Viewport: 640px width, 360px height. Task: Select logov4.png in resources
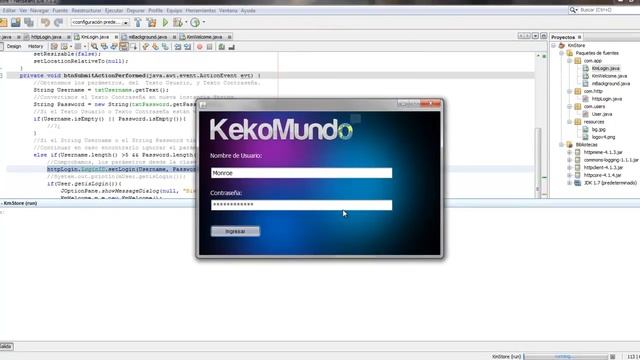point(603,137)
